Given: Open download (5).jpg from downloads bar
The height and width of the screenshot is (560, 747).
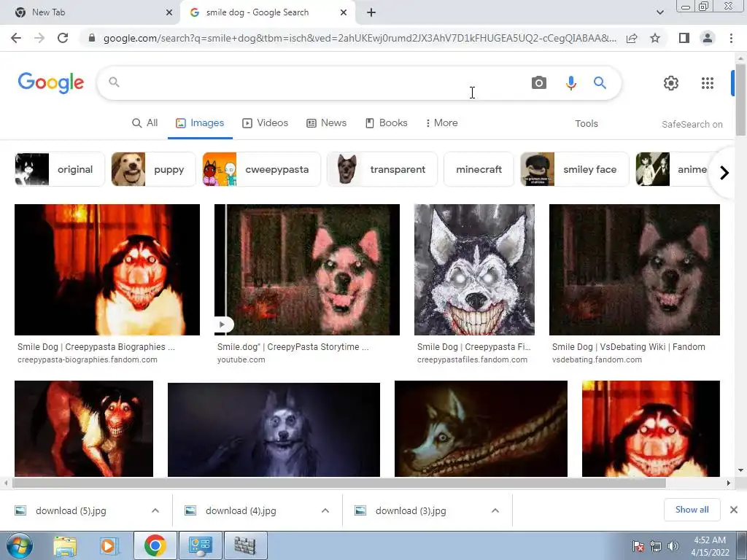Looking at the screenshot, I should tap(71, 510).
